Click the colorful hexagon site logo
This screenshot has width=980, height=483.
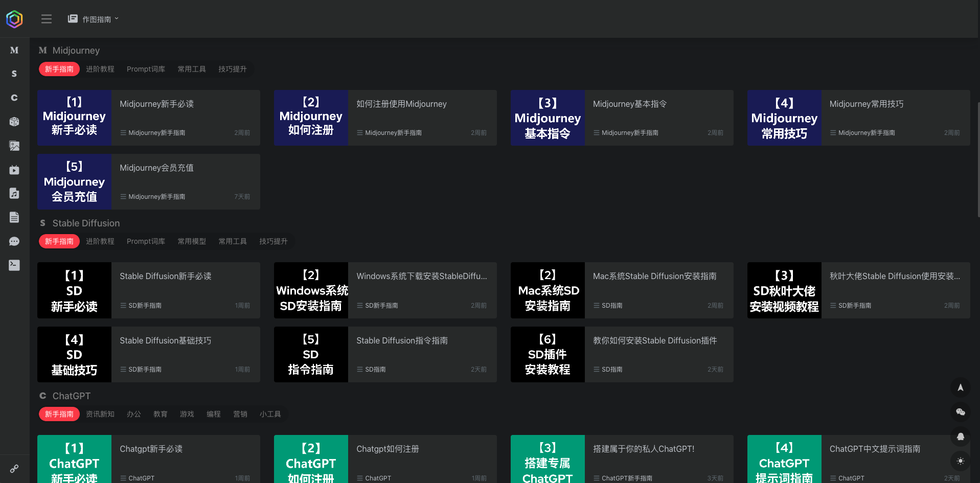[14, 19]
